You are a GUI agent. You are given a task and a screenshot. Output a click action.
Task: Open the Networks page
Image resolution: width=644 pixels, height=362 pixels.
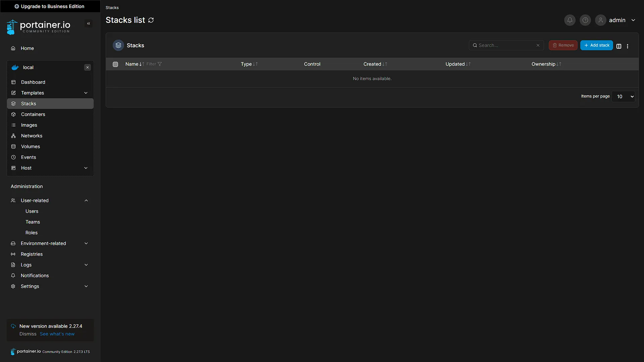50,136
